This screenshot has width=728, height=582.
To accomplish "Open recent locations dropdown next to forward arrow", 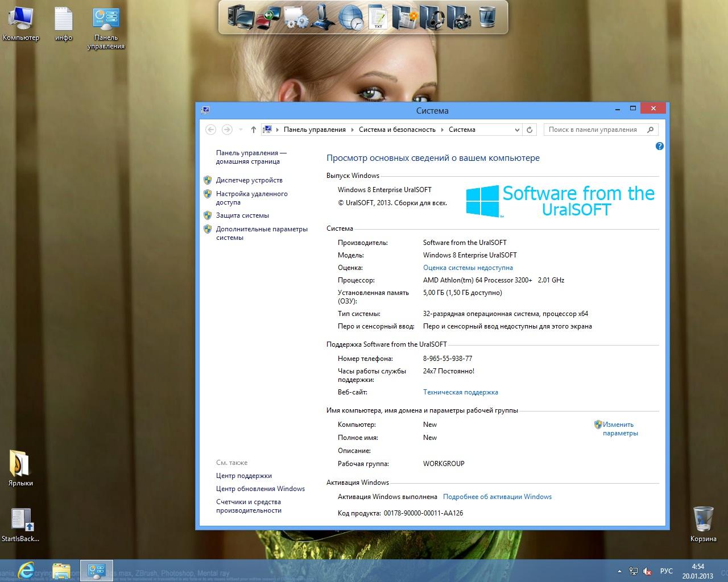I will (x=240, y=130).
